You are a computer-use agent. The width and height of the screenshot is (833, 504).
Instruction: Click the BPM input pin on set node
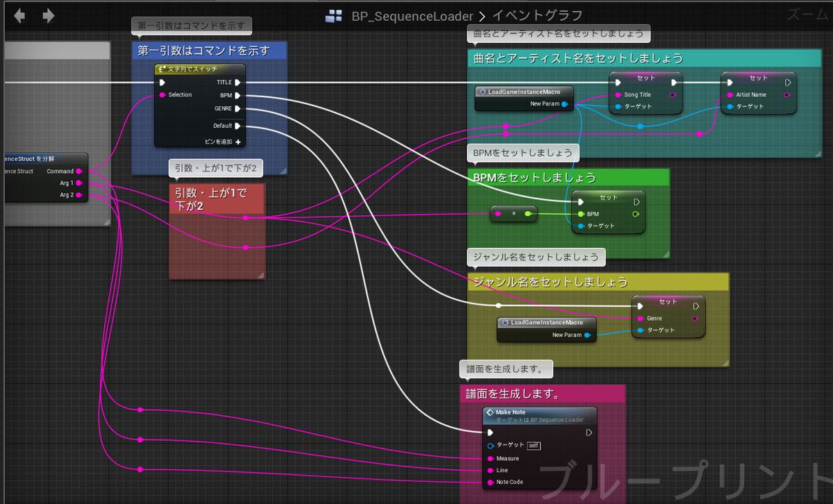(580, 214)
